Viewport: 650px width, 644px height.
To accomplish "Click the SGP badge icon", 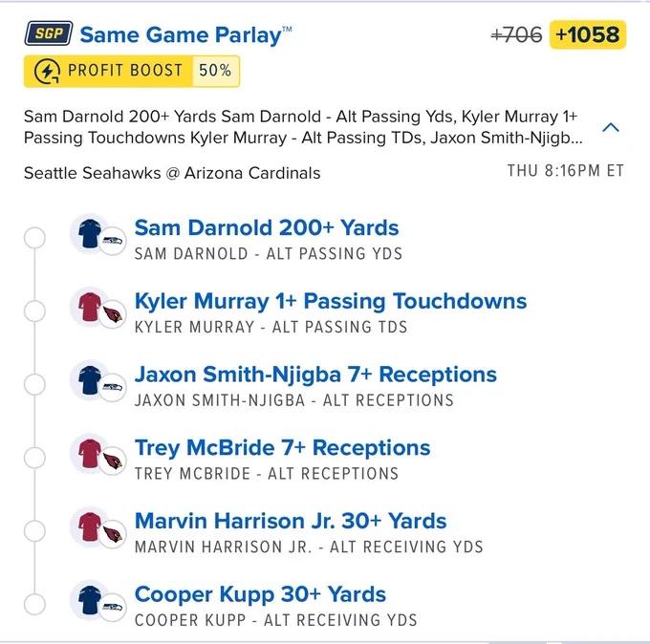I will [49, 33].
